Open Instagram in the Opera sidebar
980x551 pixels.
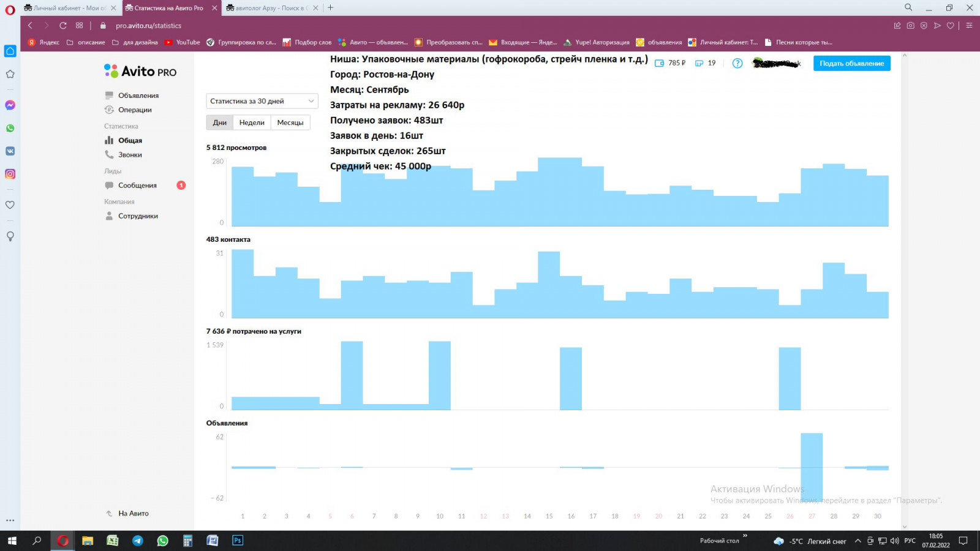coord(10,174)
